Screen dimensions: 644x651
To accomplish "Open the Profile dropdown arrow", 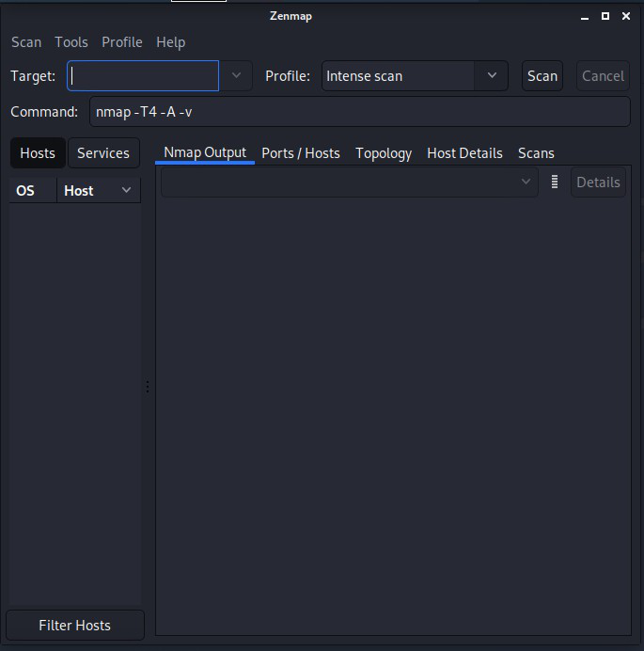I will coord(492,76).
